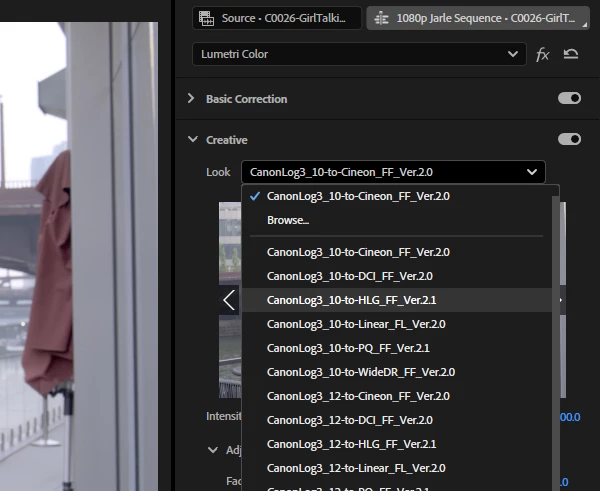Select CanonLog3_10-to-HLG_FF_Ver.2.1 look
The height and width of the screenshot is (491, 600).
coord(397,300)
